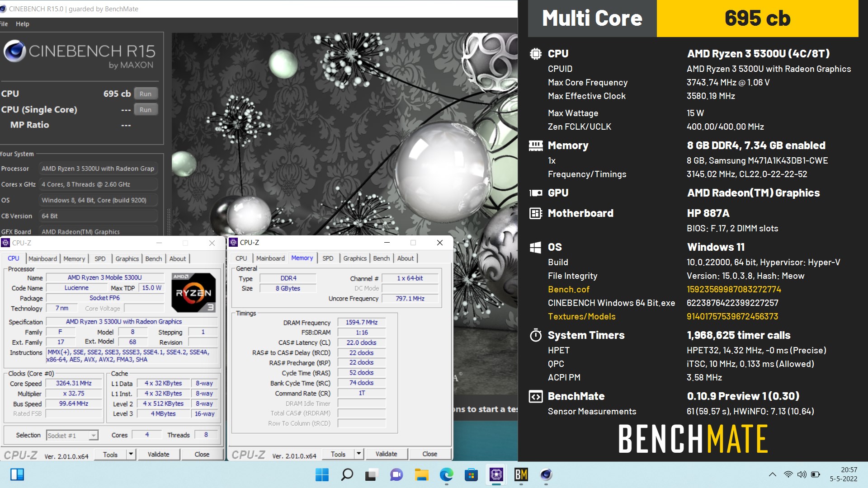Run the CPU Single Core test

146,110
